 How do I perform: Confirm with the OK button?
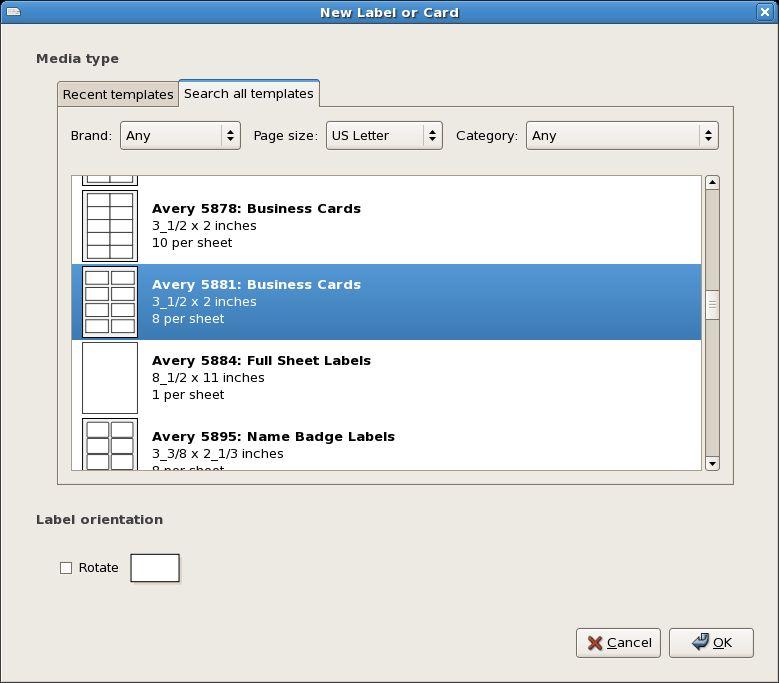coord(711,643)
